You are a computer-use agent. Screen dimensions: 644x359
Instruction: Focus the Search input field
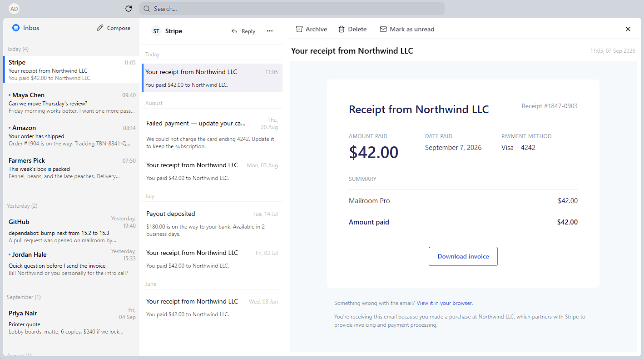pyautogui.click(x=292, y=9)
